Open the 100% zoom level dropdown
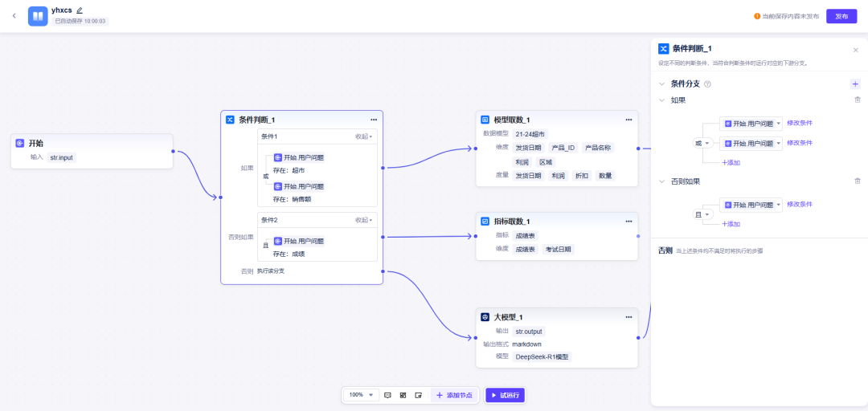 tap(361, 395)
